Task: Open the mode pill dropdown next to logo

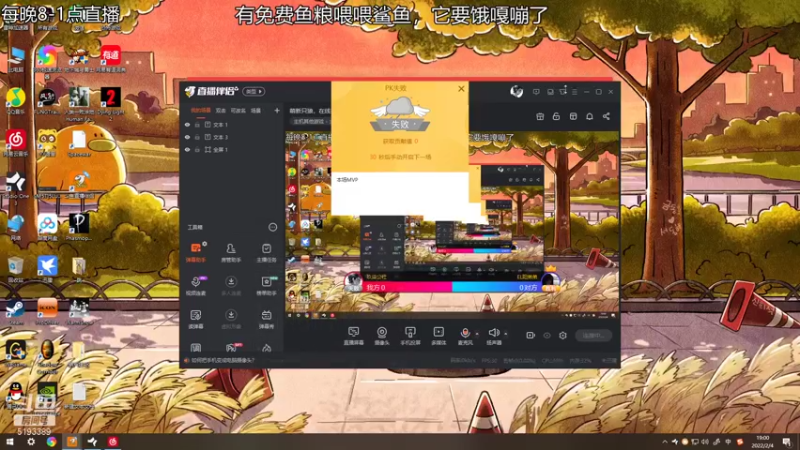Action: click(x=254, y=91)
